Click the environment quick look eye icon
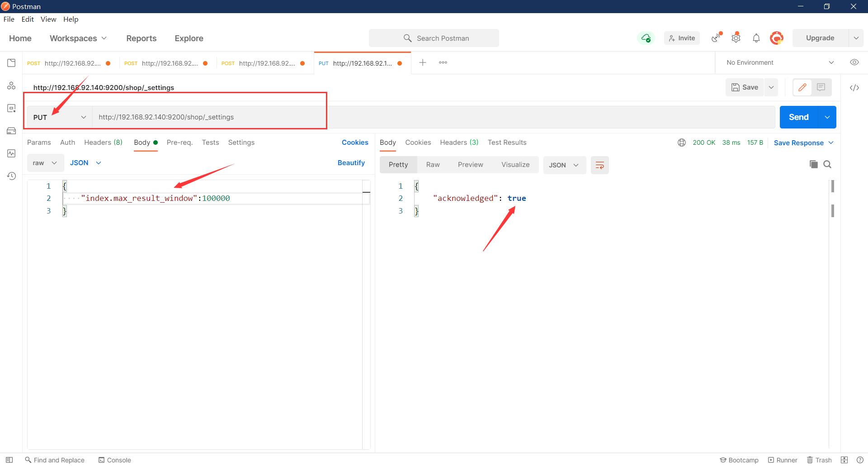This screenshot has height=466, width=868. tap(854, 62)
